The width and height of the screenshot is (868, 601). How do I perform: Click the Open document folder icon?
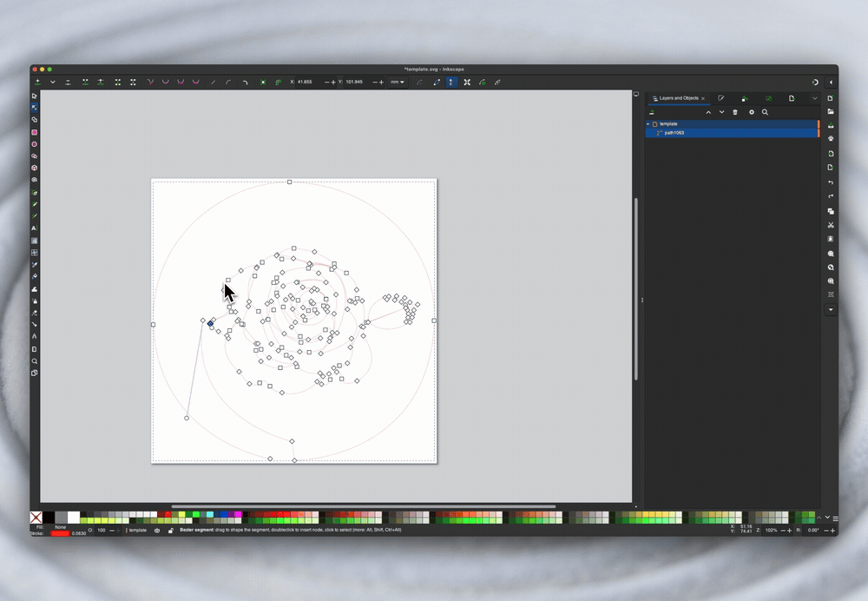831,112
